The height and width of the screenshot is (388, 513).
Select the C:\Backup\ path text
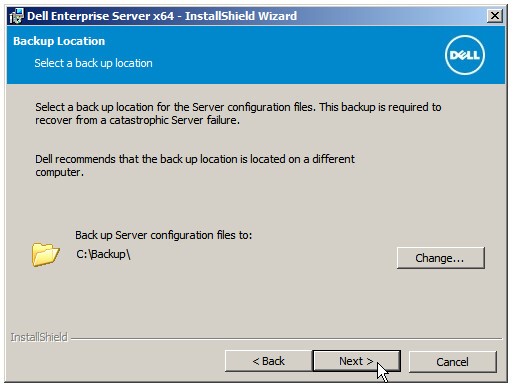pyautogui.click(x=103, y=254)
